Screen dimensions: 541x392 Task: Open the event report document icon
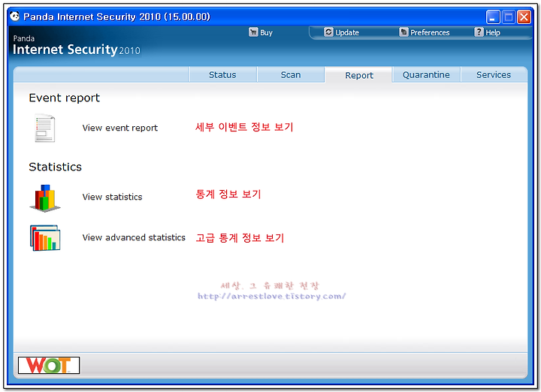pyautogui.click(x=45, y=128)
